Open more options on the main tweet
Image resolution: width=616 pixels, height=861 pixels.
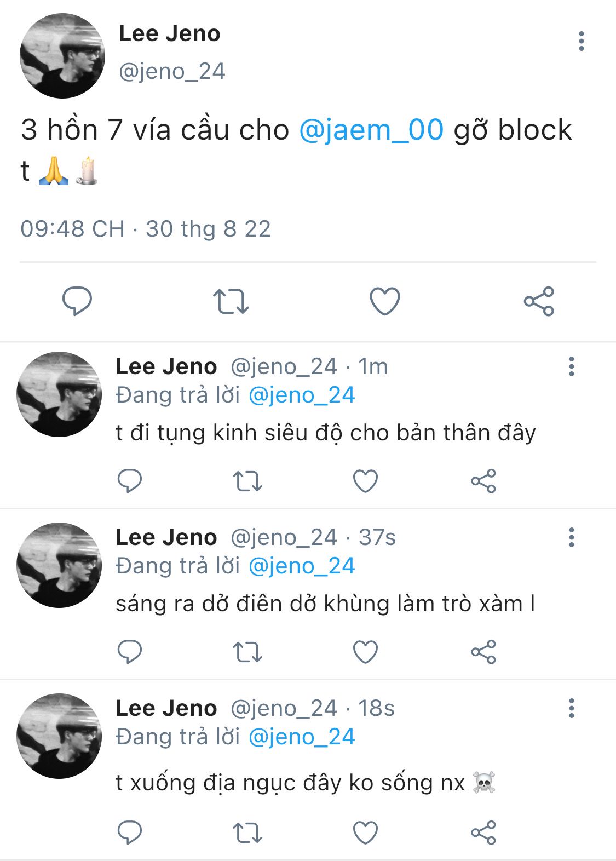[581, 42]
